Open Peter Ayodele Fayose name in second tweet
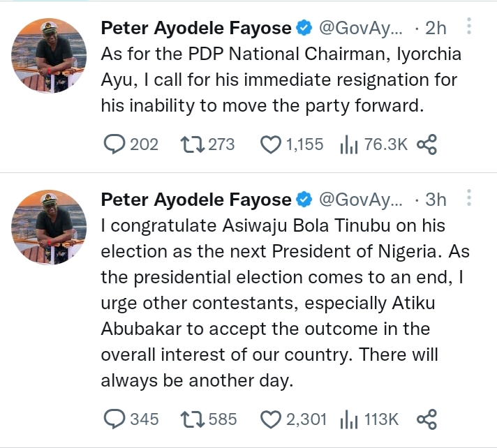497x448 pixels. 196,200
